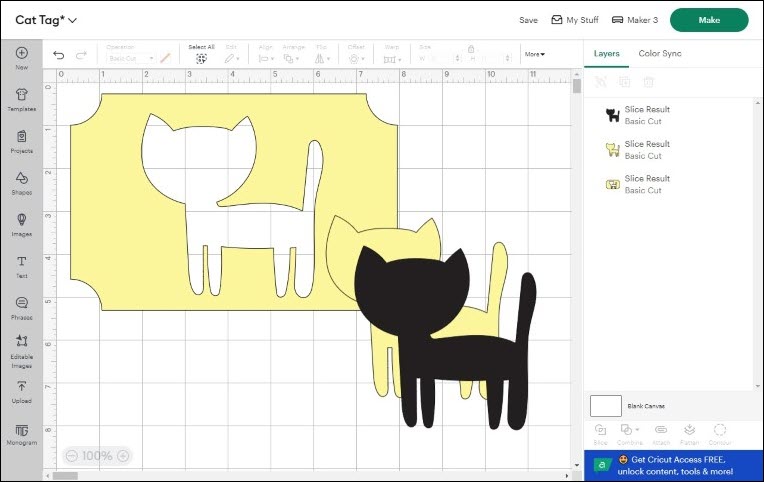The image size is (764, 482).
Task: Click Save in the header
Action: (528, 20)
